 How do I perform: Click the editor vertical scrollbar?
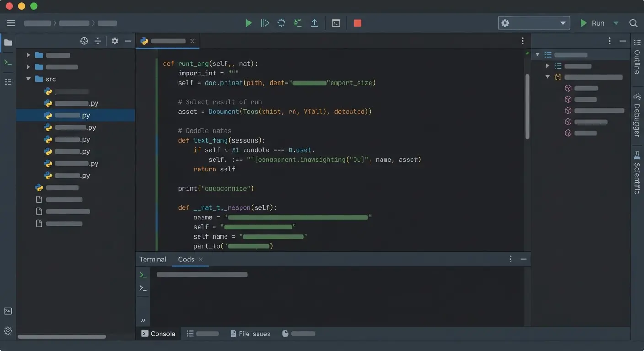[527, 106]
